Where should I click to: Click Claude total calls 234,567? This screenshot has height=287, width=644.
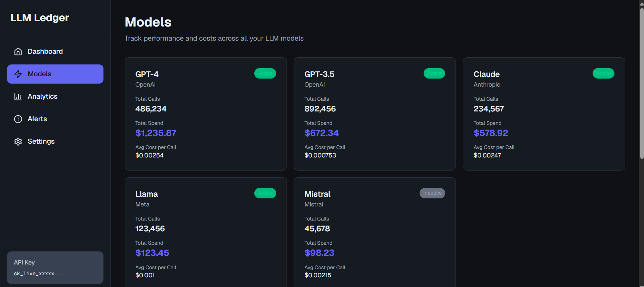click(x=489, y=109)
